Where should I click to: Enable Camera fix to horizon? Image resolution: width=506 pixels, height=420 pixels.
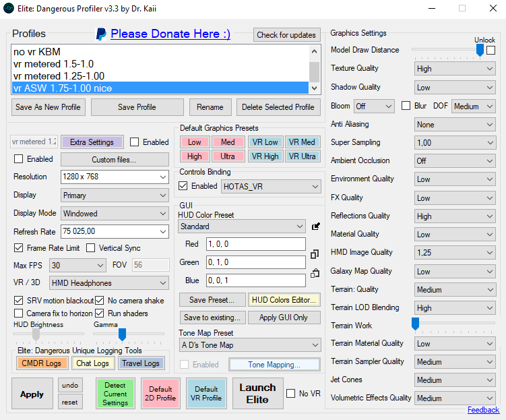coord(19,313)
